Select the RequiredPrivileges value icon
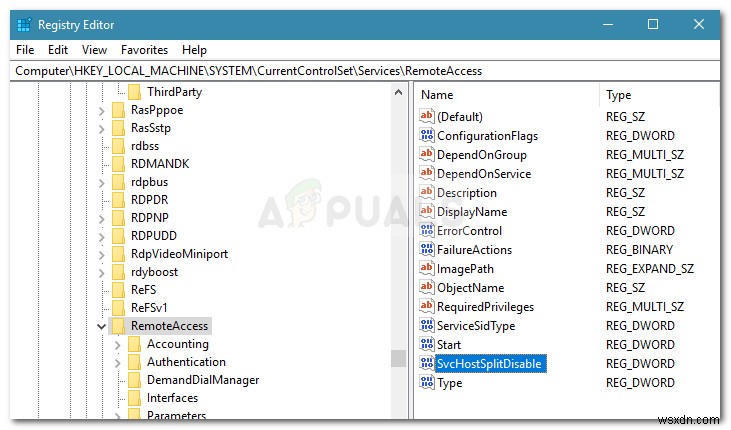This screenshot has width=731, height=430. click(427, 306)
